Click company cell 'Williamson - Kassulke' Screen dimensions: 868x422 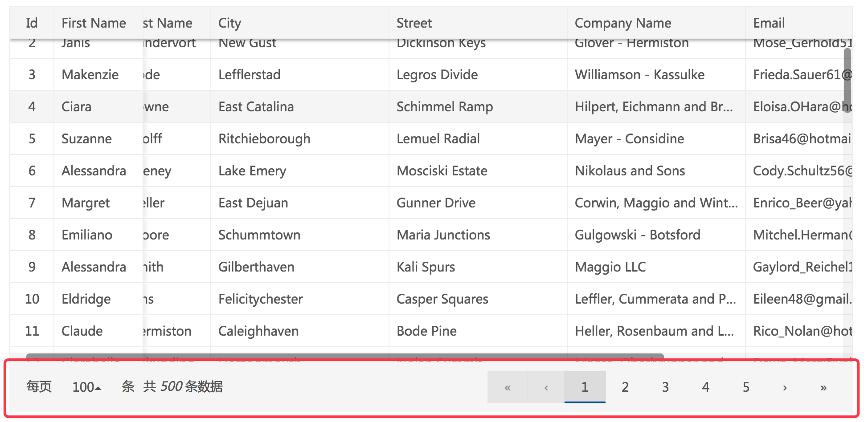tap(656, 75)
